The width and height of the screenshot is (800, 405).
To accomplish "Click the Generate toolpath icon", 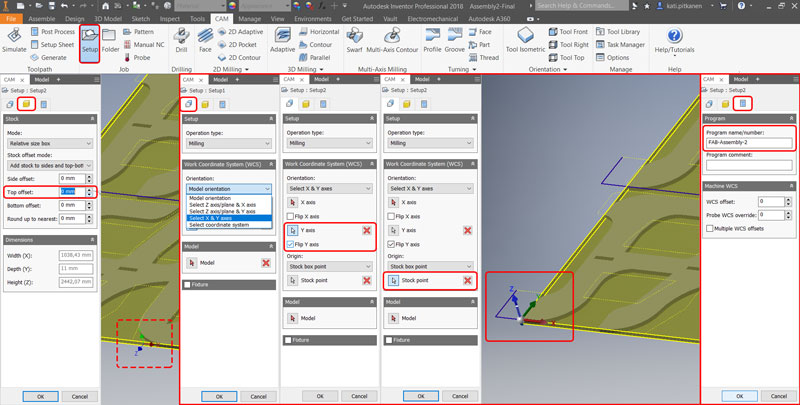I will point(35,58).
